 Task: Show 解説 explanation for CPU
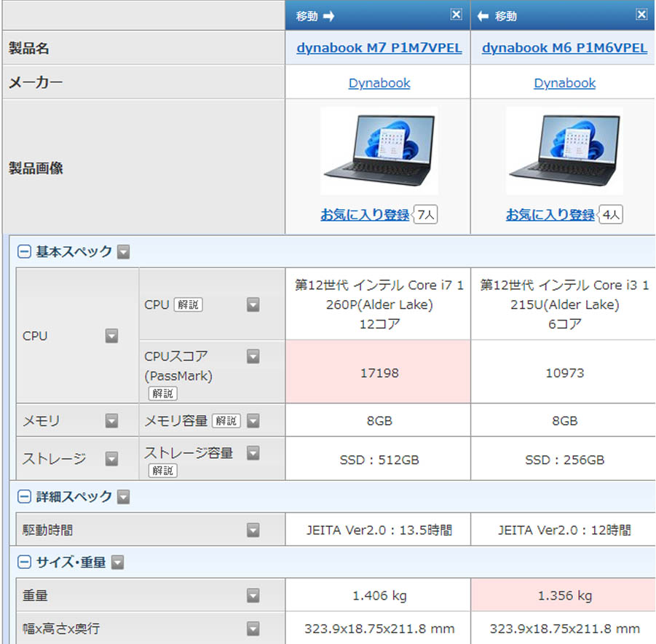point(188,305)
